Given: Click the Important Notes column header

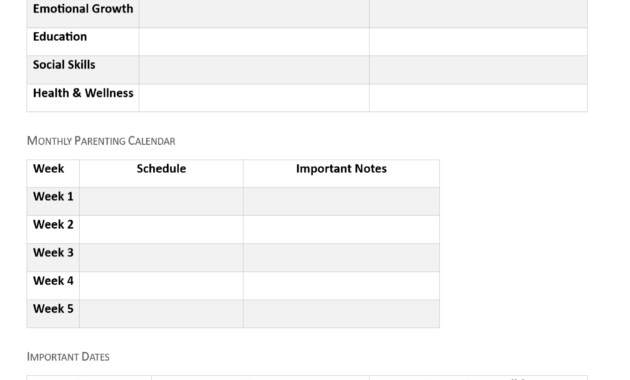Looking at the screenshot, I should pos(341,169).
